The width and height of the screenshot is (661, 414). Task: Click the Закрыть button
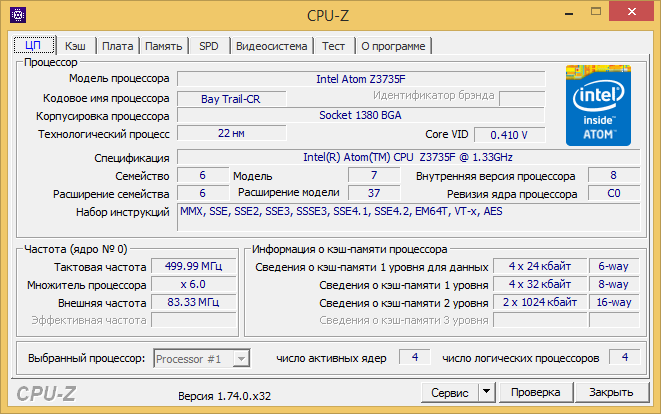(x=611, y=392)
